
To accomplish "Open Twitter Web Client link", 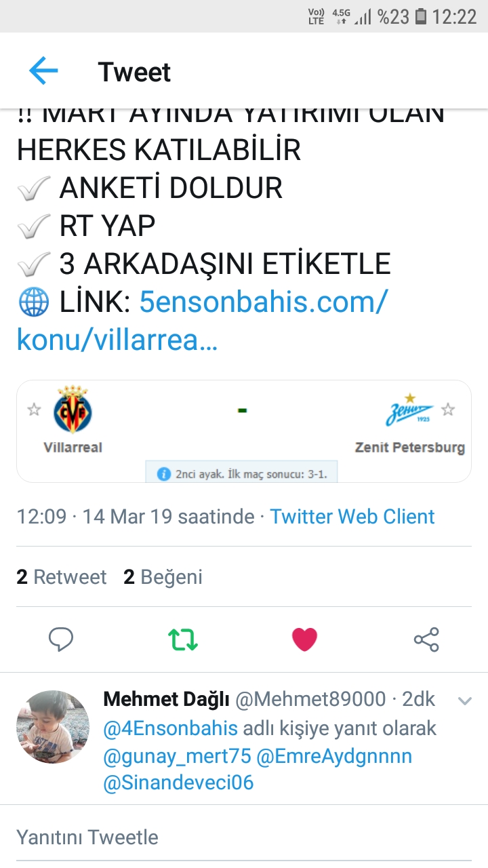I will [x=352, y=517].
